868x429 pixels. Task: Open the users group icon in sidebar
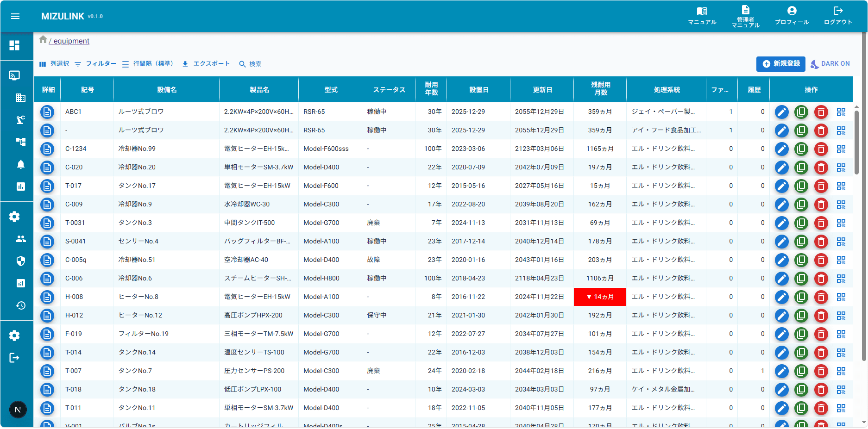(21, 239)
